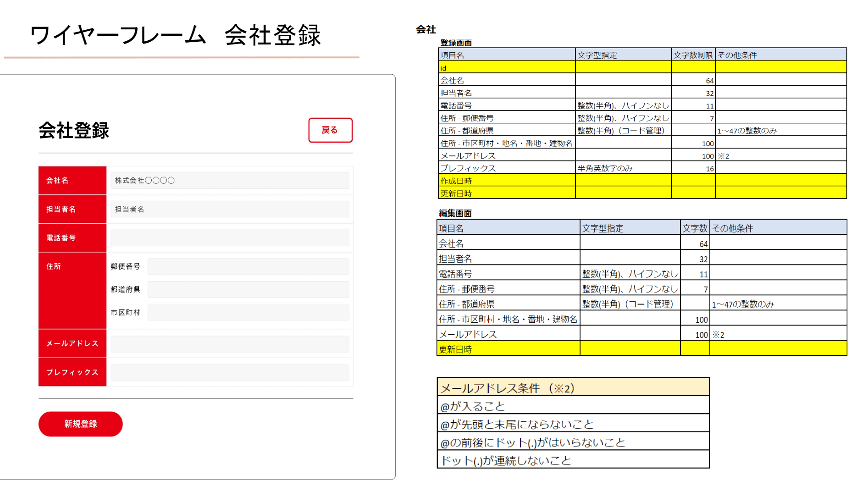Select the 文字数制限 column header
Image resolution: width=868 pixels, height=491 pixels.
pyautogui.click(x=693, y=55)
